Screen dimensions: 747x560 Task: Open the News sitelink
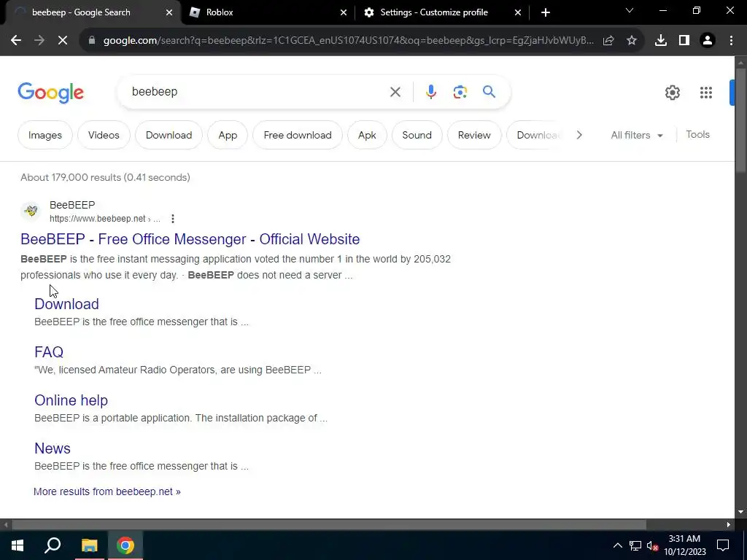[x=53, y=448]
